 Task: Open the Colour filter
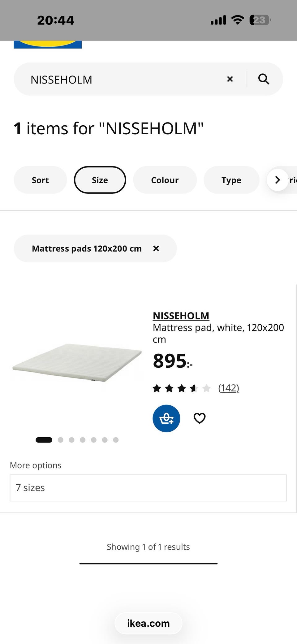coord(165,180)
